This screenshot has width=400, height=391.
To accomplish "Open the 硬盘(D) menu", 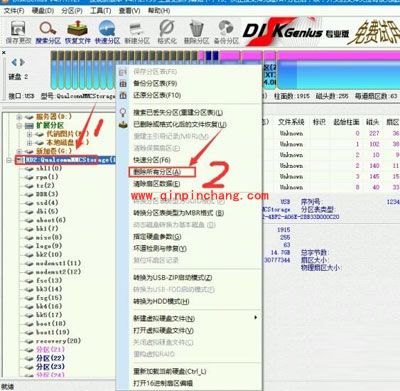I will (43, 11).
